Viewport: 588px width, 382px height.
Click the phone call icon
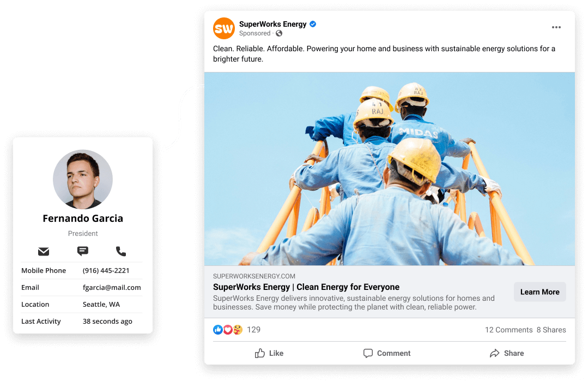tap(121, 251)
